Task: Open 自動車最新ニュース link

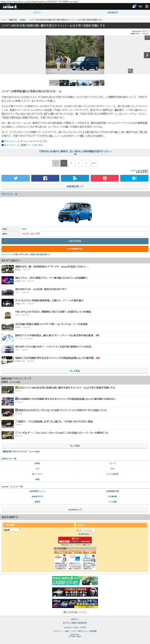Action: click(x=37, y=491)
